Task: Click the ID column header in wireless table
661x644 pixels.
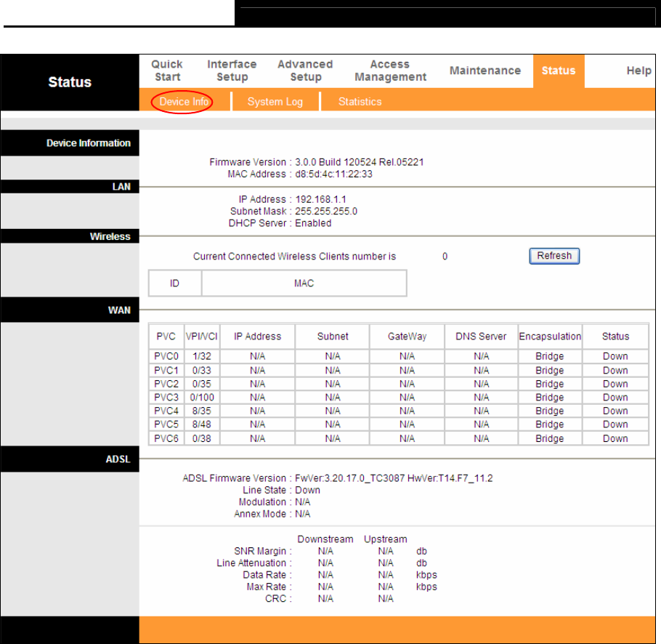Action: (174, 283)
